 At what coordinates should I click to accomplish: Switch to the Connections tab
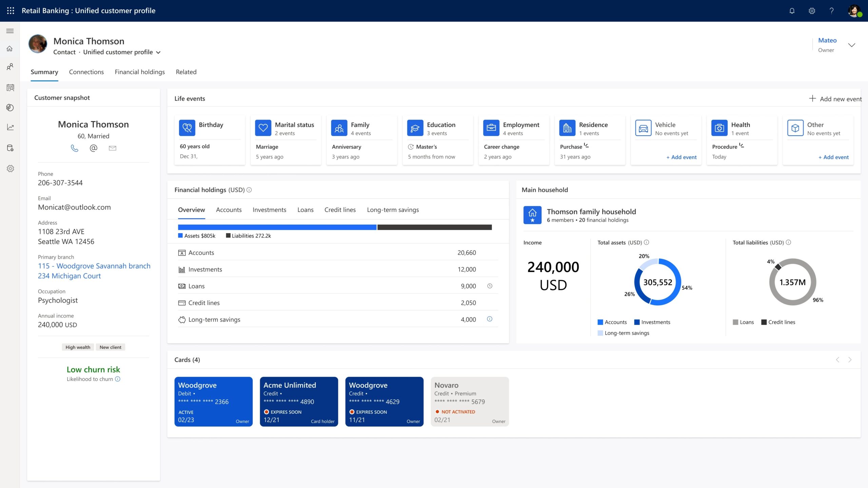click(x=86, y=72)
